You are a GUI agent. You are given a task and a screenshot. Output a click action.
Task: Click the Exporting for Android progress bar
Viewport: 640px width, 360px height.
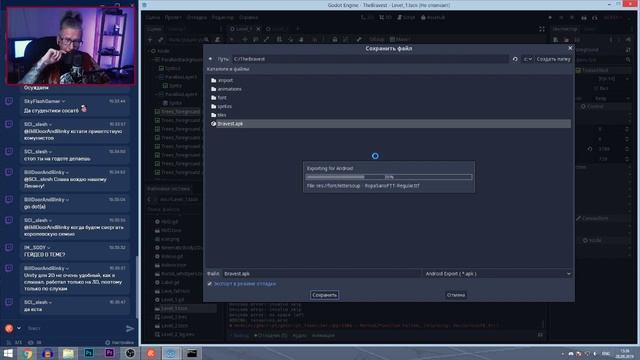(x=389, y=177)
